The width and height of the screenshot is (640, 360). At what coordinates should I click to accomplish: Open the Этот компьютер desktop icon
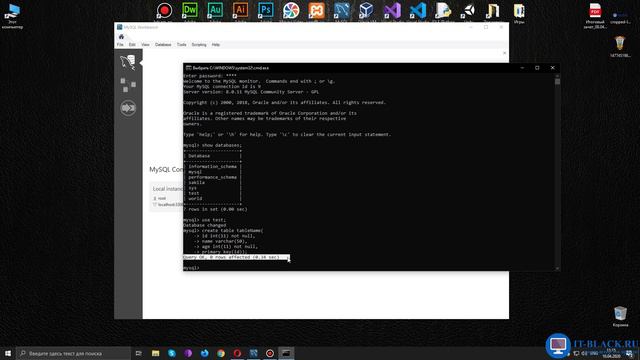12,16
